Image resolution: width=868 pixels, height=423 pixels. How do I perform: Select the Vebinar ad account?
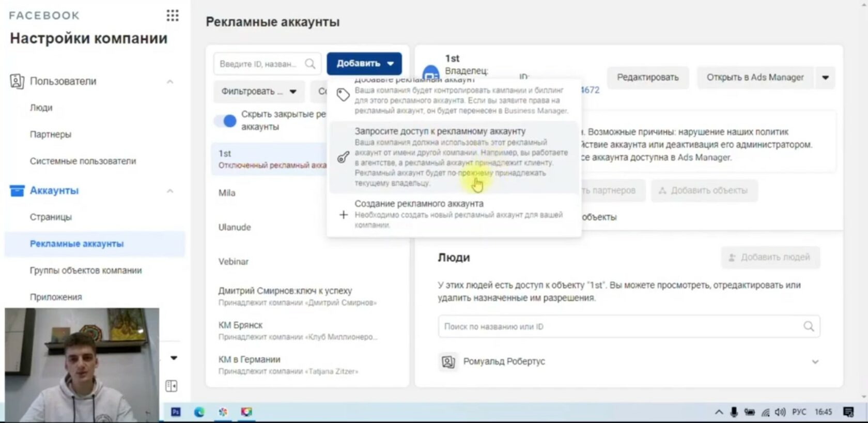click(234, 262)
